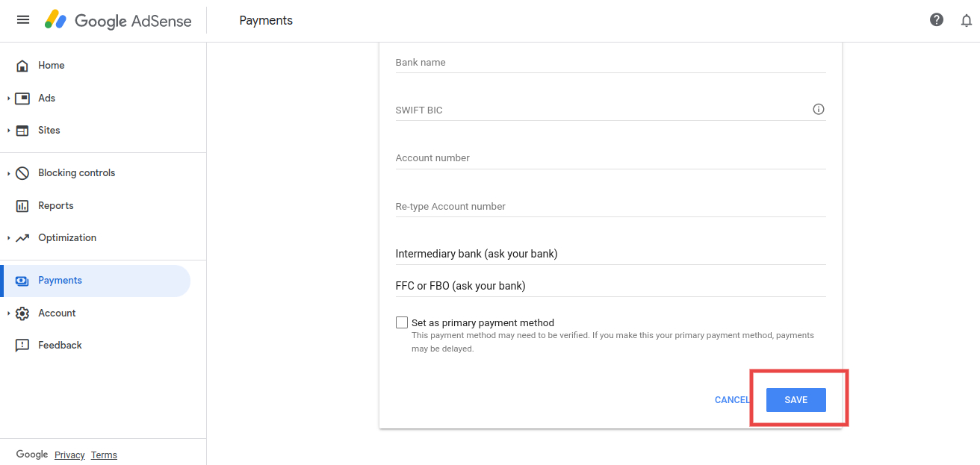Expand the Sites sidebar section
Image resolution: width=980 pixels, height=465 pixels.
tap(9, 131)
